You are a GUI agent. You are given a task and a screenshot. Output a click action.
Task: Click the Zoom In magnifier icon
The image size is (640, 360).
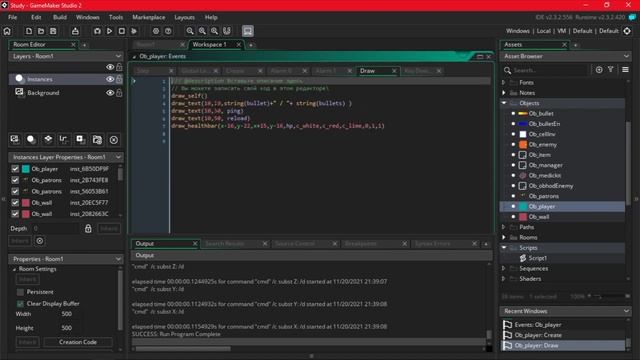coord(214,31)
